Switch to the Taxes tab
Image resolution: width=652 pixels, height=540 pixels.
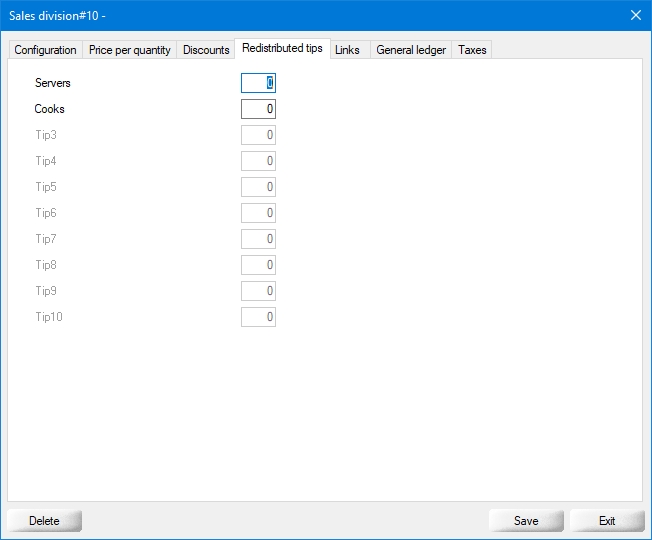[x=472, y=50]
